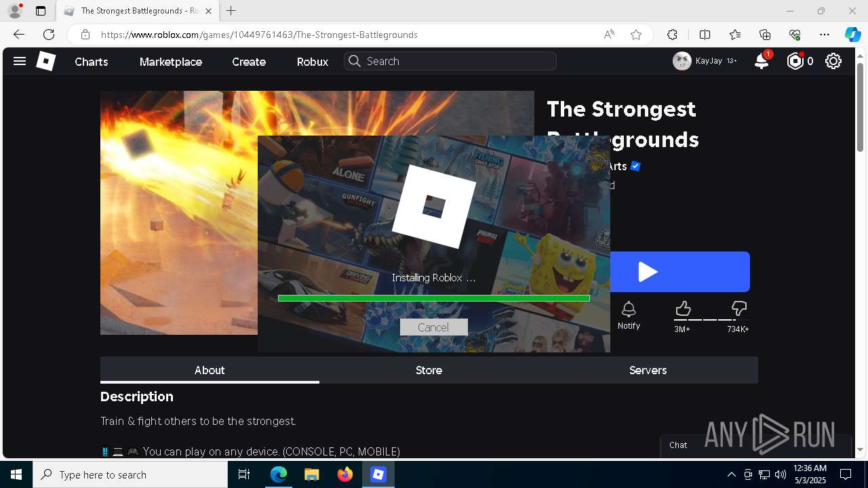This screenshot has width=868, height=488.
Task: Cancel the Roblox installation
Action: (x=433, y=327)
